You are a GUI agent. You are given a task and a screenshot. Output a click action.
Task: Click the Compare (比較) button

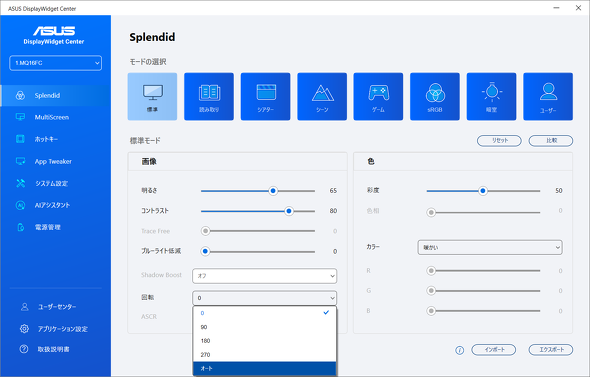[551, 140]
